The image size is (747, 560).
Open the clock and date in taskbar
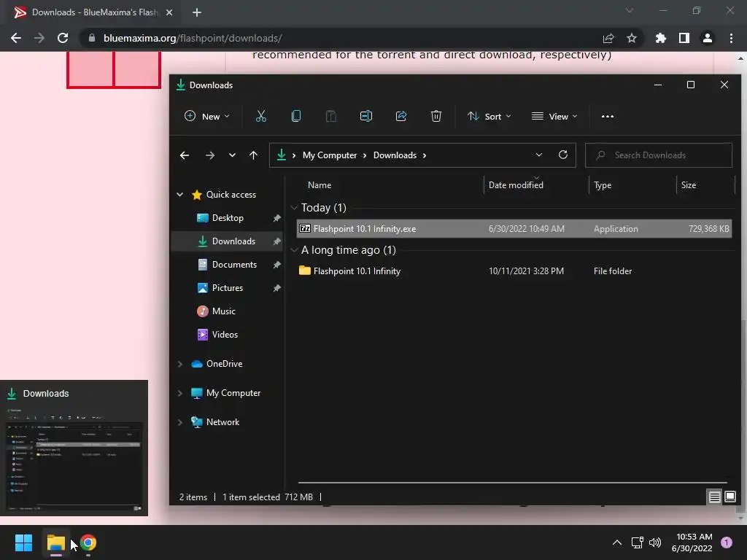click(692, 542)
